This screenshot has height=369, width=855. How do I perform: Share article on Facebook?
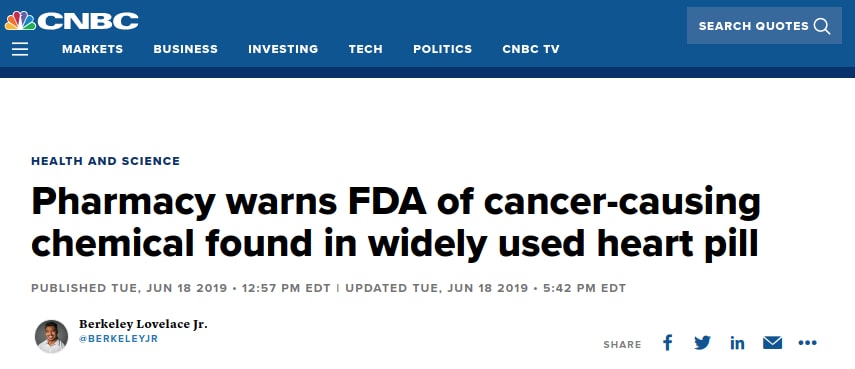pyautogui.click(x=667, y=343)
